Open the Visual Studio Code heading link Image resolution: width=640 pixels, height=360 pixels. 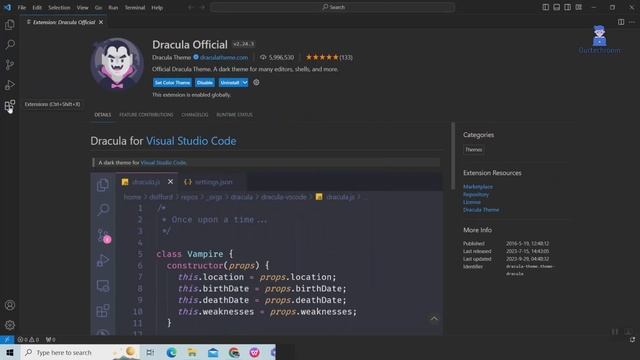(191, 141)
